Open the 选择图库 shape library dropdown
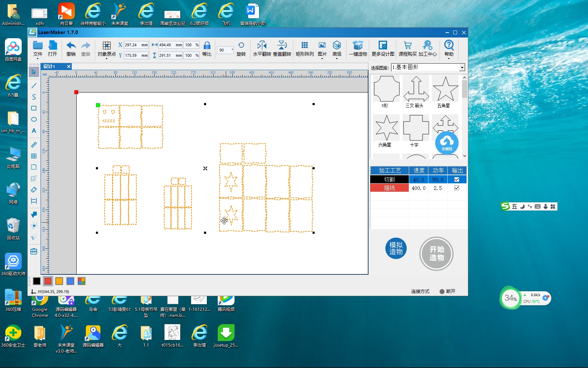 (x=462, y=67)
